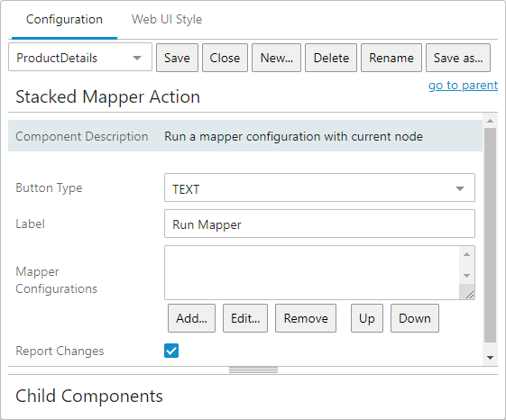Rename the ProductDetails configuration
The height and width of the screenshot is (420, 506).
391,58
